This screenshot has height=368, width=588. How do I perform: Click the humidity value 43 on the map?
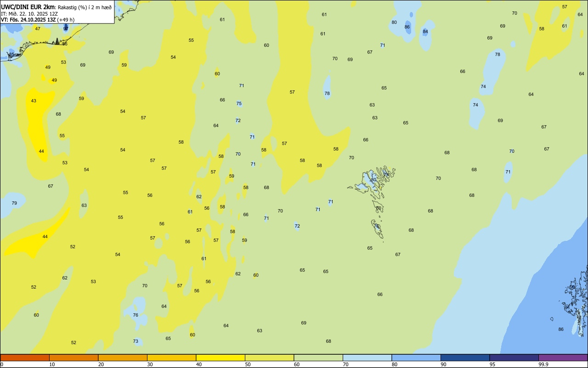pyautogui.click(x=34, y=101)
